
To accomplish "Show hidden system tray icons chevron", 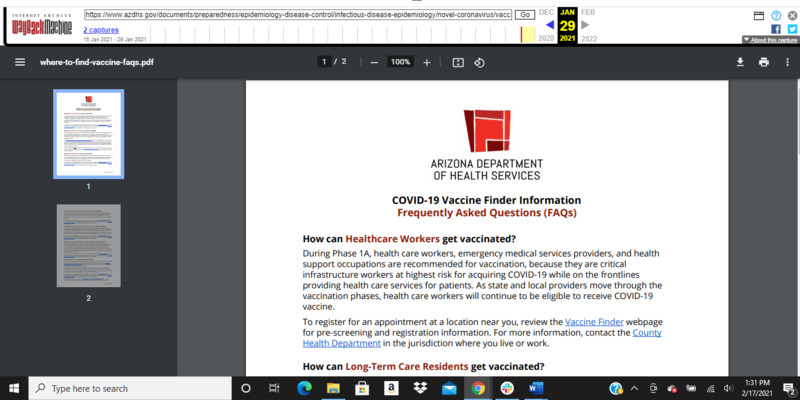I will (636, 388).
